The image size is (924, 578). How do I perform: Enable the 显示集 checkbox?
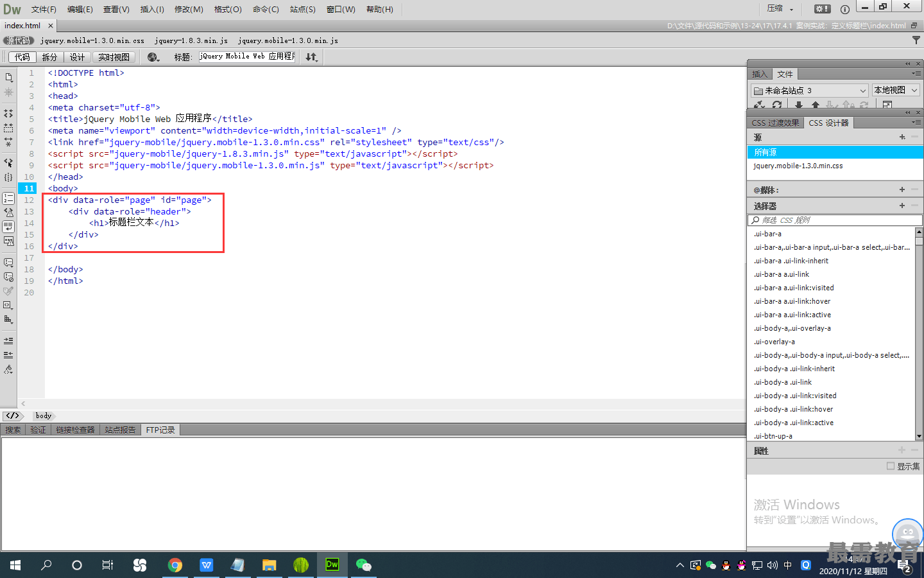point(891,466)
